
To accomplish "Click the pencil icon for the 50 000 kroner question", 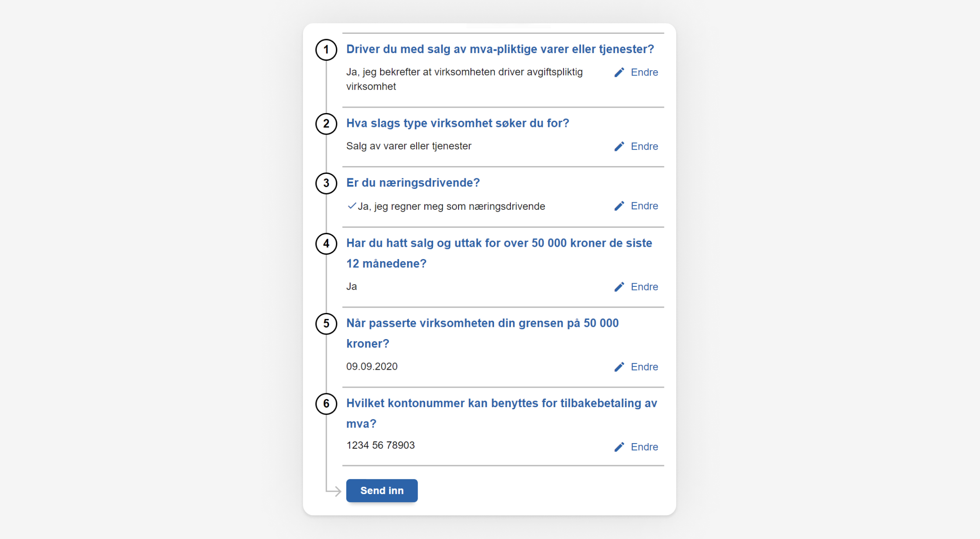I will pyautogui.click(x=619, y=286).
